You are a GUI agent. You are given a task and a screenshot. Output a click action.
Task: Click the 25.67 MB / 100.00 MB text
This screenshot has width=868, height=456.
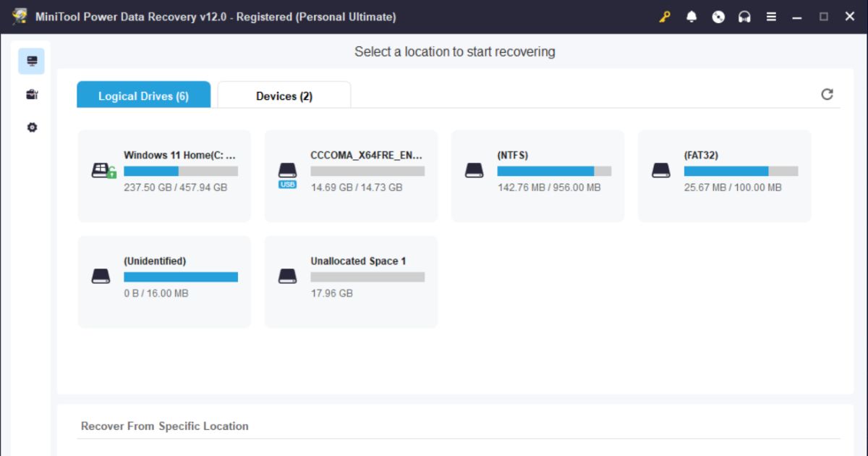point(733,187)
